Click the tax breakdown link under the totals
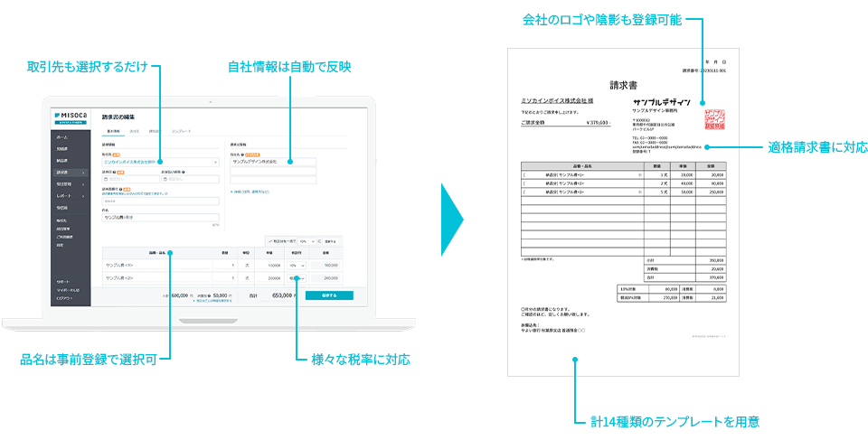The image size is (868, 440). 212,301
